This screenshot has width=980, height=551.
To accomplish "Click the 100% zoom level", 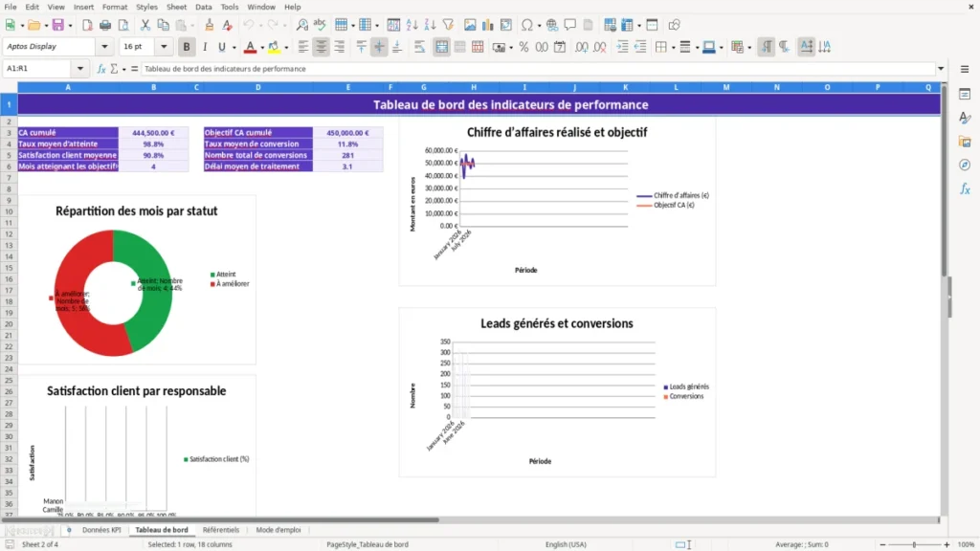I will click(967, 544).
